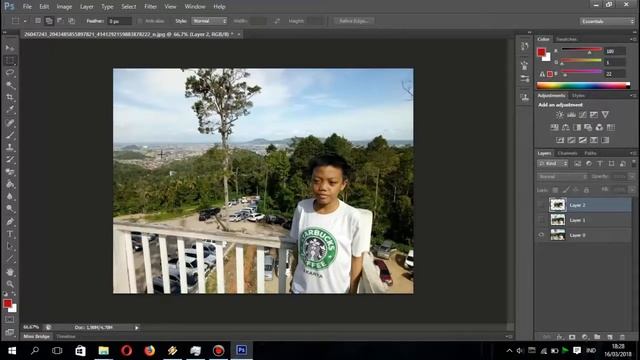Select the Hand tool
The width and height of the screenshot is (640, 360).
(x=10, y=272)
